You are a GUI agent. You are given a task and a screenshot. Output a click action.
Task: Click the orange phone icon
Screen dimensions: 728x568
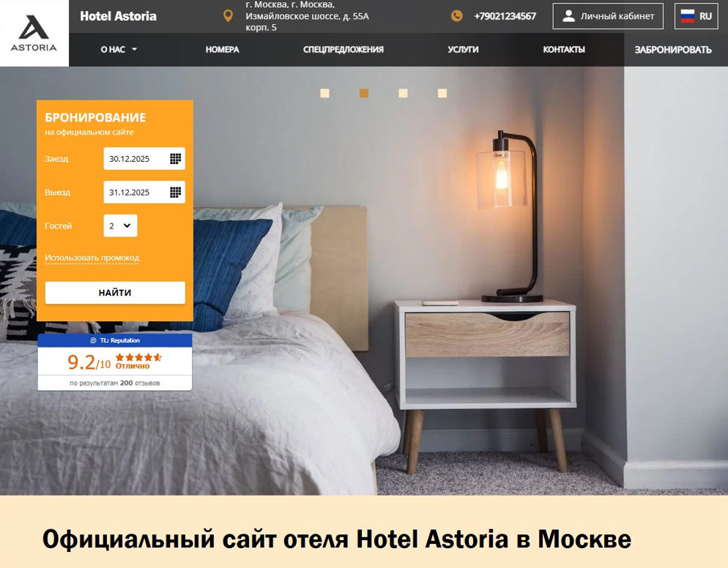457,16
